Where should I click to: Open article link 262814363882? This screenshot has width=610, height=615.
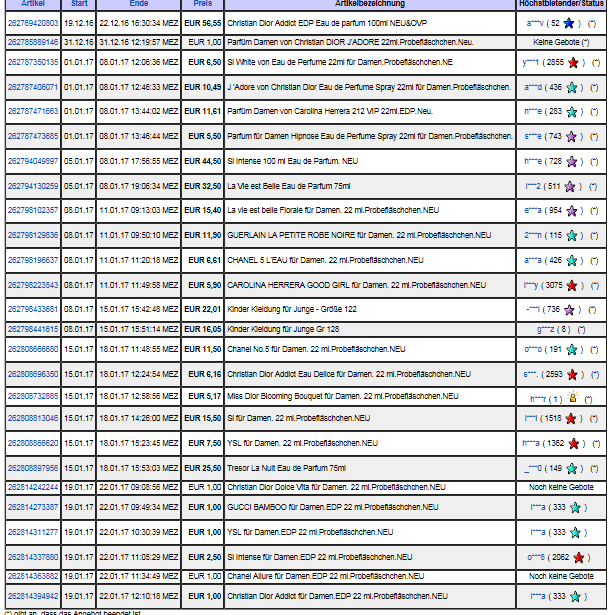33,577
